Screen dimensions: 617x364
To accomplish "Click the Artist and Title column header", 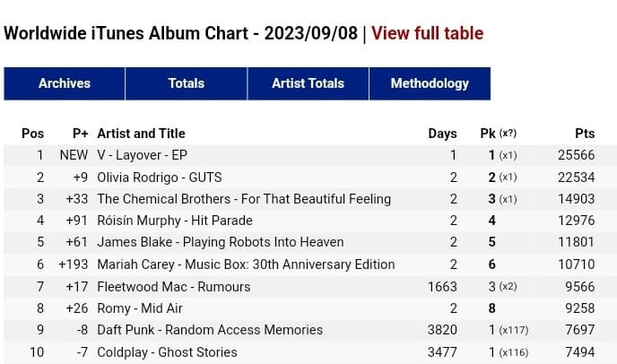I will 141,134.
